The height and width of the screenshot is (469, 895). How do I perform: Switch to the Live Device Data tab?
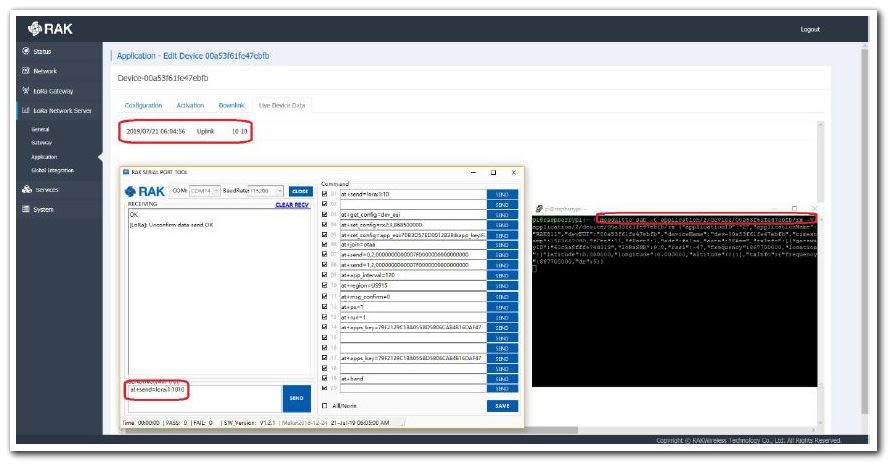point(282,106)
